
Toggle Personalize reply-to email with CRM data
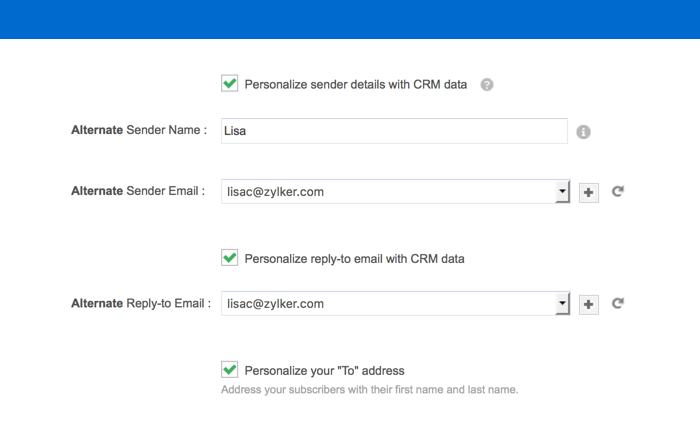pyautogui.click(x=229, y=258)
